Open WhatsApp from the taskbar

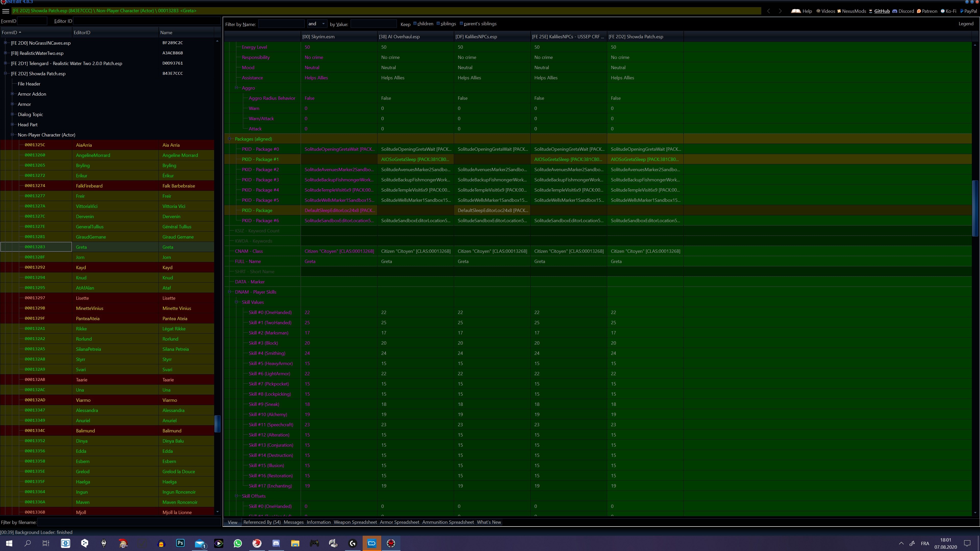click(238, 543)
